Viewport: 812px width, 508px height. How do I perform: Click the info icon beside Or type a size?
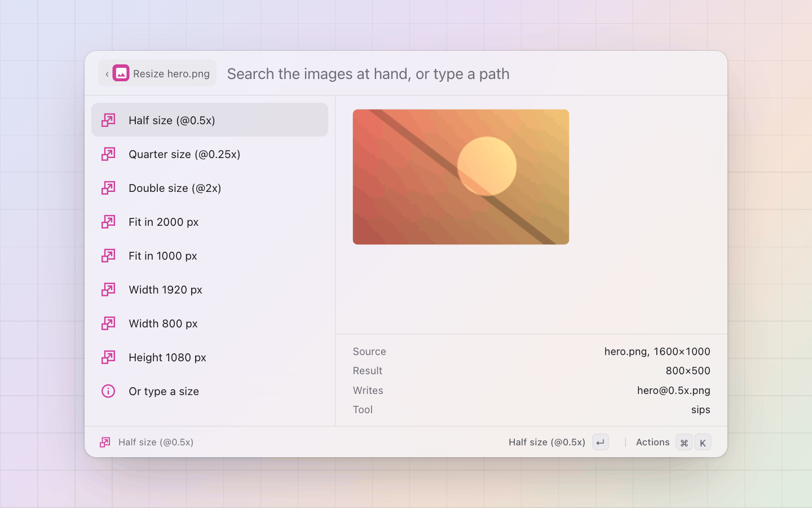(x=108, y=391)
